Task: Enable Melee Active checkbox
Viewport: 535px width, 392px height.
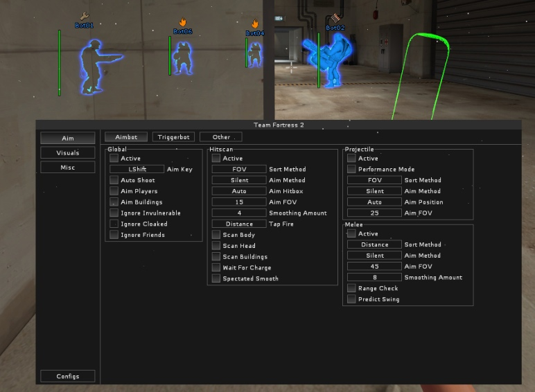Action: (351, 233)
